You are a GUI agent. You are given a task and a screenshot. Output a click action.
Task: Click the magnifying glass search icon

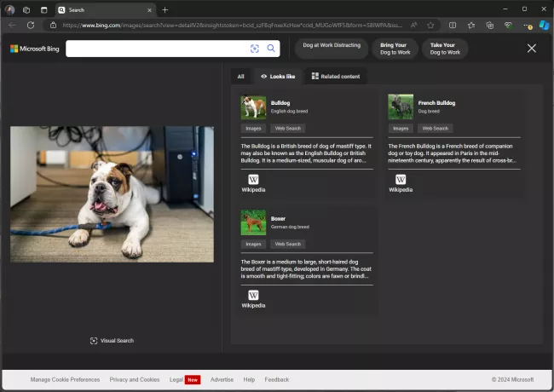click(271, 49)
